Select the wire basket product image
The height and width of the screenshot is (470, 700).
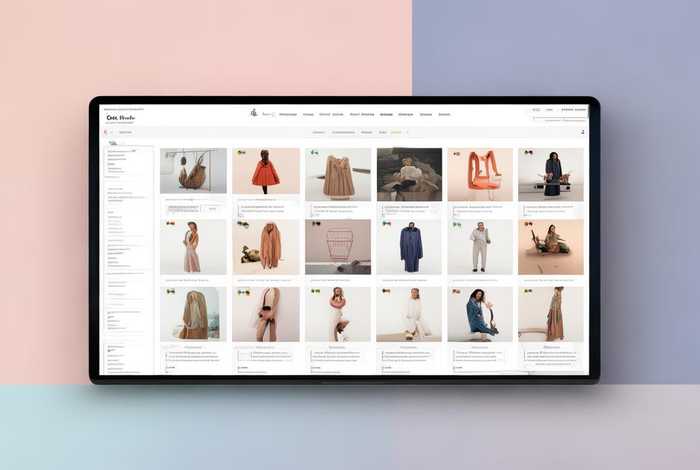click(338, 246)
